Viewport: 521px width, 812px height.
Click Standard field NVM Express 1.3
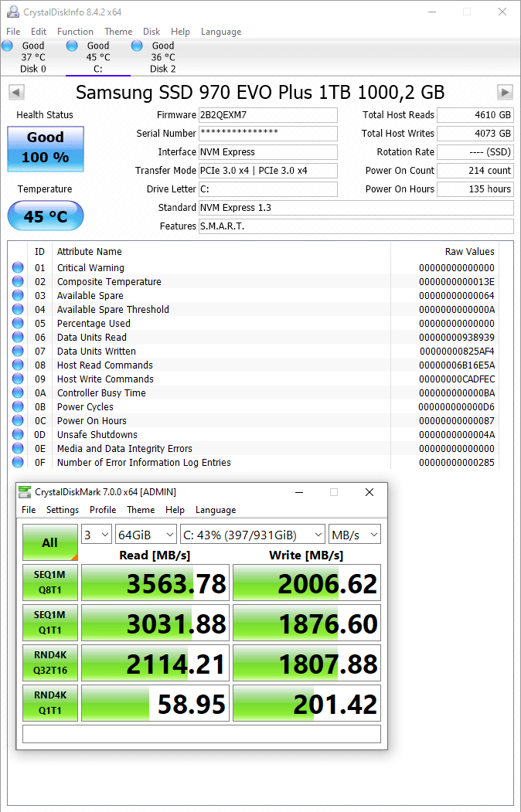click(356, 208)
